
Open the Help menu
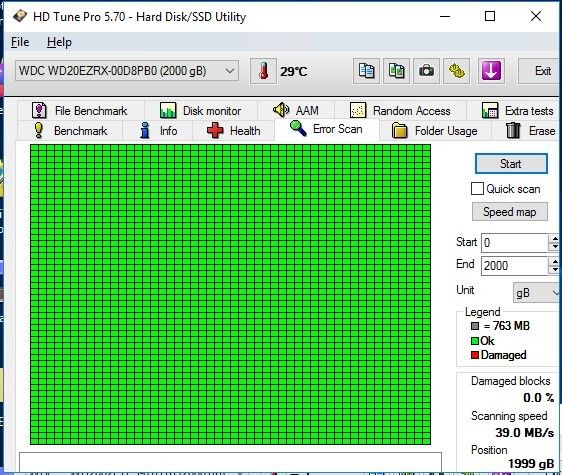click(59, 42)
